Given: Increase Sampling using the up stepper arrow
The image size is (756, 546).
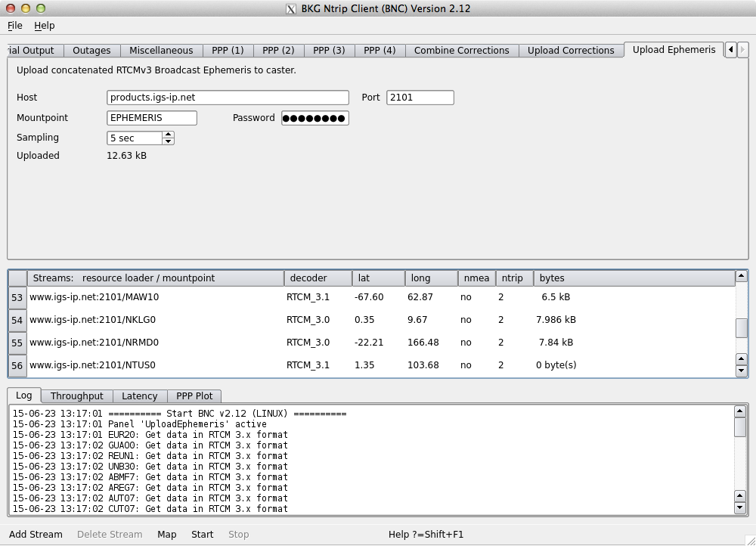Looking at the screenshot, I should tap(168, 134).
